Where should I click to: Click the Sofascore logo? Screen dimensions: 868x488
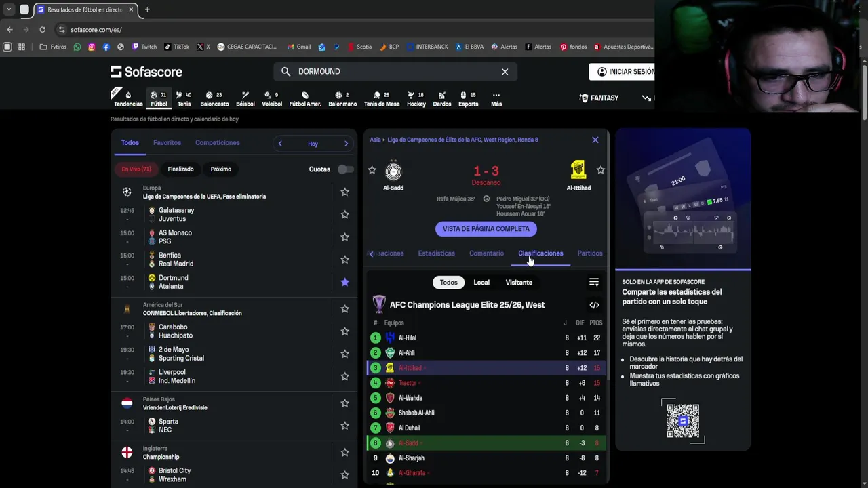146,71
